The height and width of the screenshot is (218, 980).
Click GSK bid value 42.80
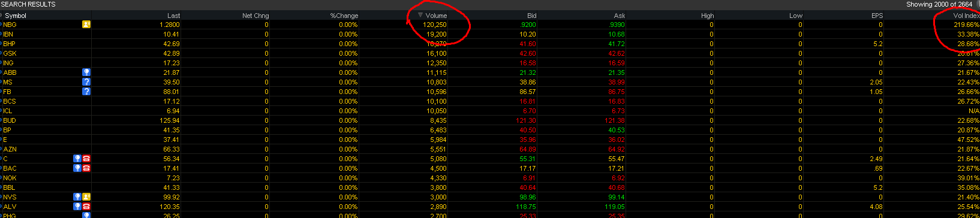click(x=528, y=53)
